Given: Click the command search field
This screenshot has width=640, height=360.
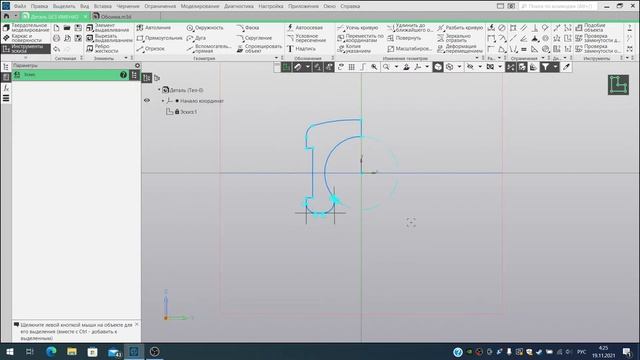Looking at the screenshot, I should [x=558, y=6].
